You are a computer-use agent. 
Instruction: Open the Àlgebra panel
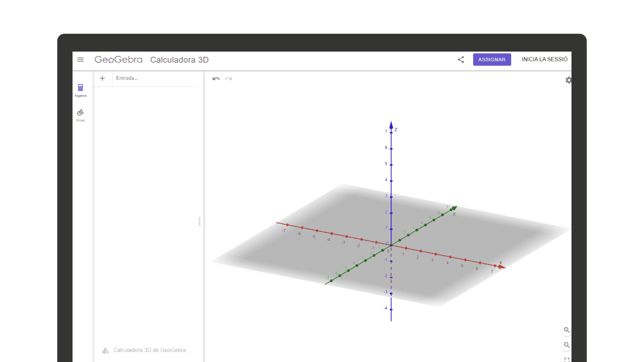coord(80,89)
